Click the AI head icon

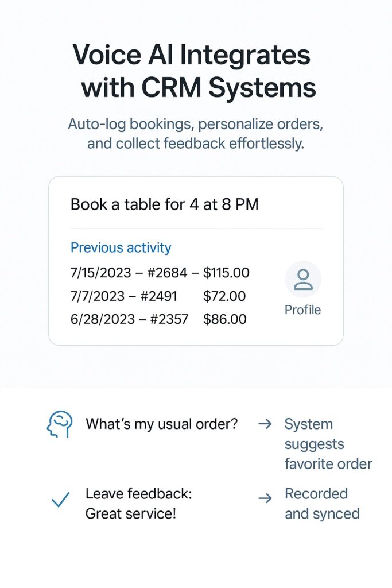(60, 425)
